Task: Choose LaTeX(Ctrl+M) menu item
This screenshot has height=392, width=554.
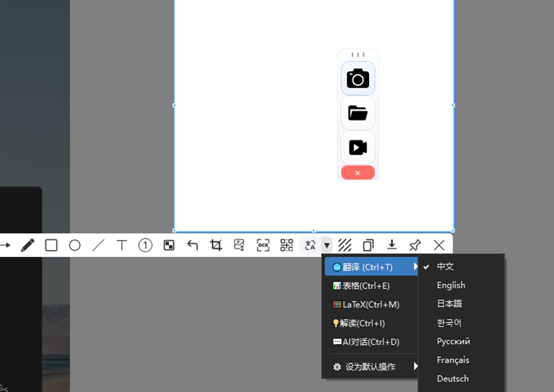Action: coord(371,304)
